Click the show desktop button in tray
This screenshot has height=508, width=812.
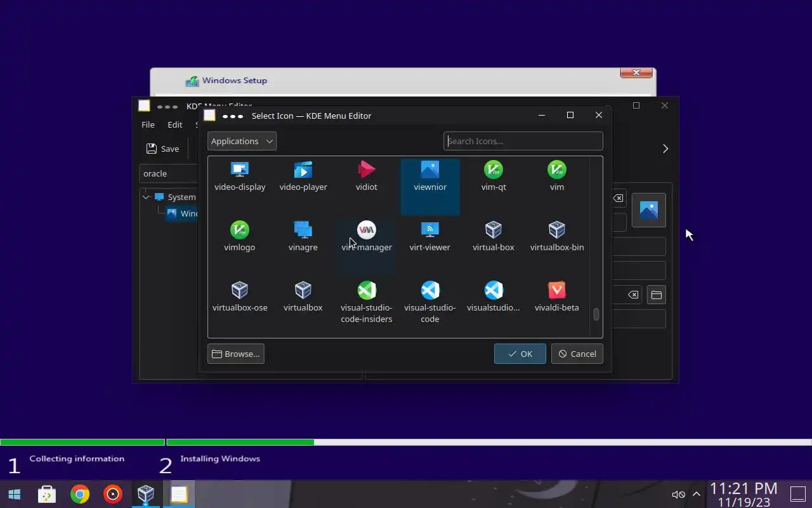click(x=797, y=494)
